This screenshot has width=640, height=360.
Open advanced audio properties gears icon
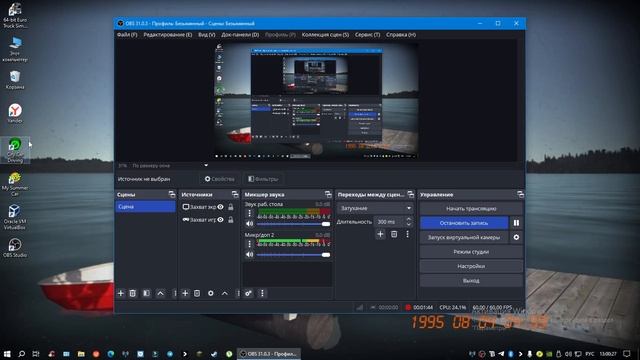pos(248,293)
